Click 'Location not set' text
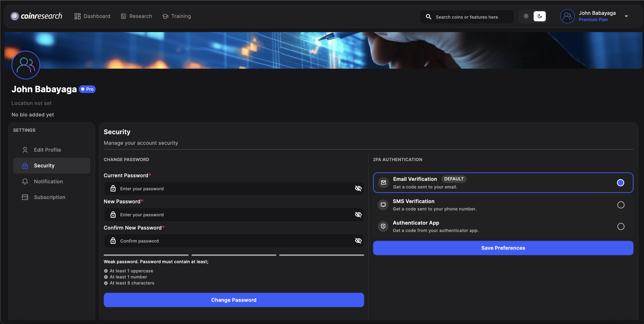644x324 pixels. (x=31, y=103)
